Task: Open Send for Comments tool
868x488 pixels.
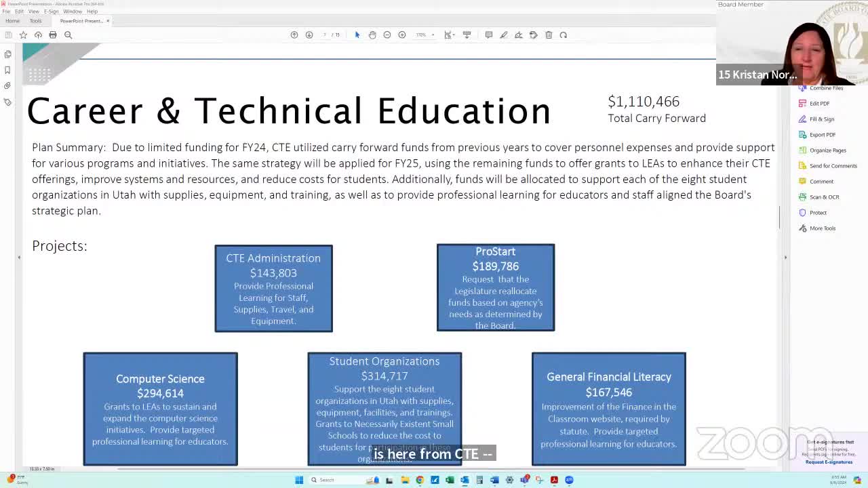Action: [x=828, y=166]
